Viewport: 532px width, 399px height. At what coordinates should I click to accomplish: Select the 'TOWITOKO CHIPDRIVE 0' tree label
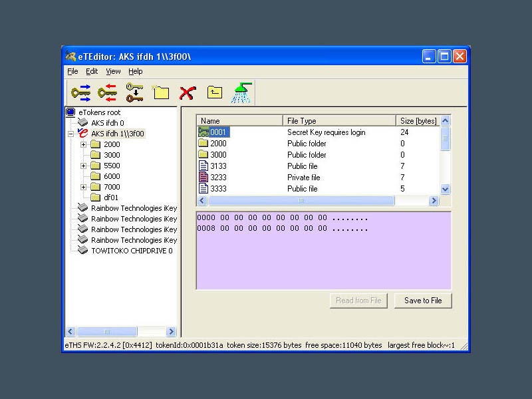coord(132,251)
